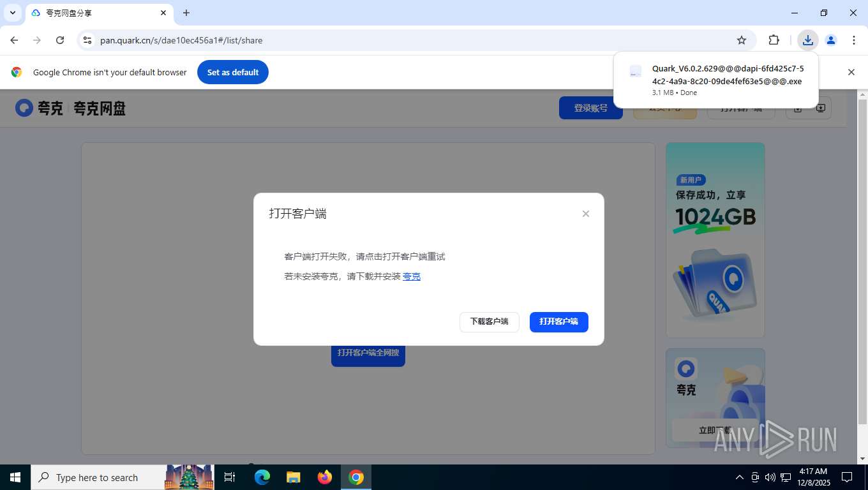The image size is (868, 490).
Task: Click the 登录账号 button
Action: (591, 108)
